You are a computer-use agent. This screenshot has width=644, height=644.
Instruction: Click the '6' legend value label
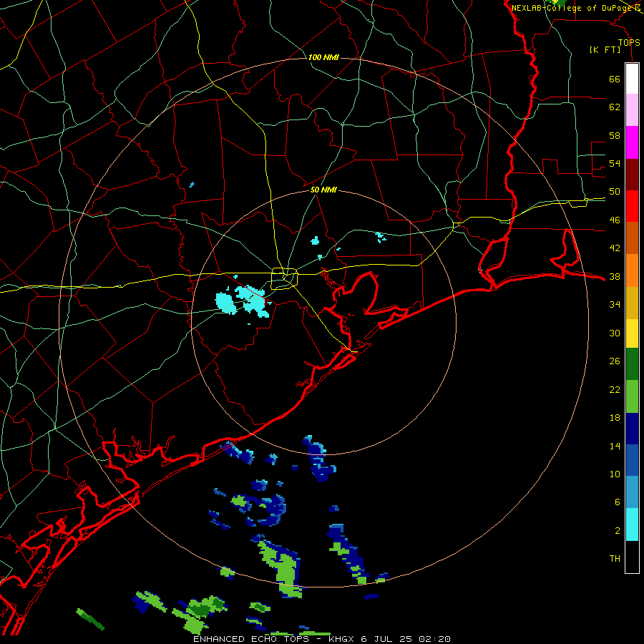point(617,502)
